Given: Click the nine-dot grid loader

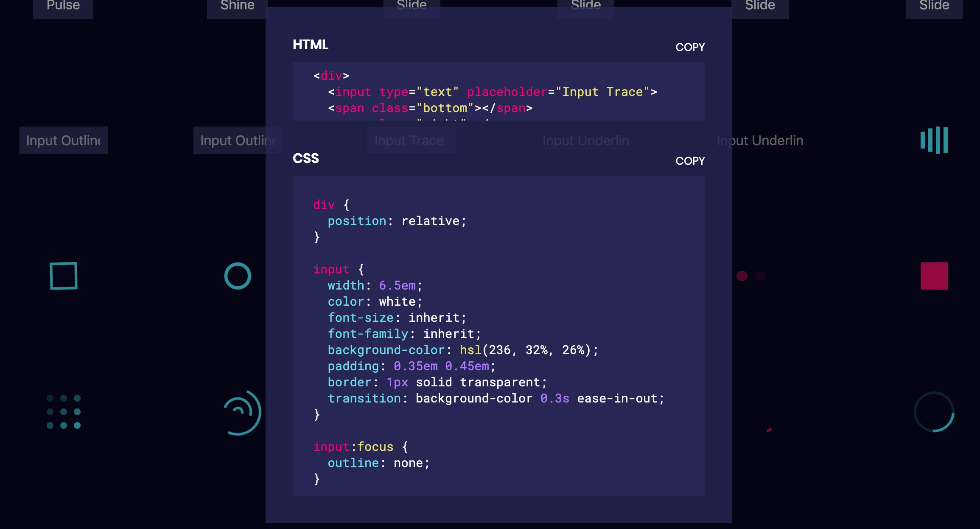Looking at the screenshot, I should [x=64, y=412].
